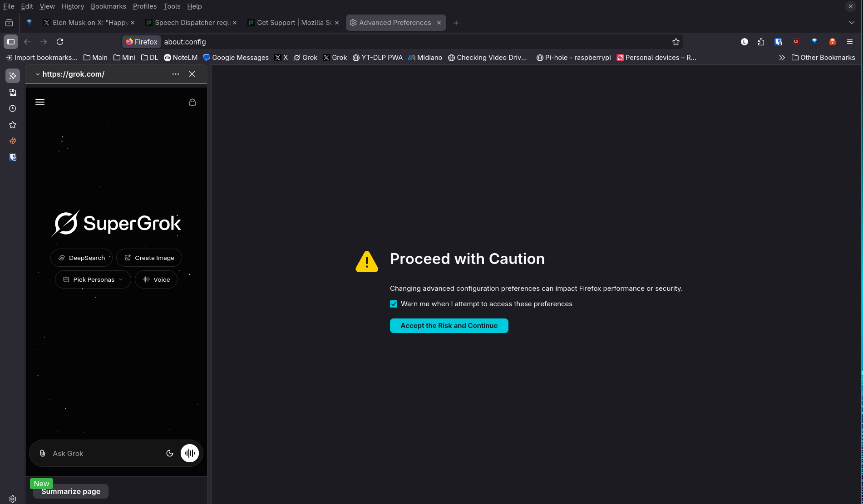This screenshot has height=504, width=863.
Task: Open the AI chatbot sidebar tool
Action: (13, 76)
